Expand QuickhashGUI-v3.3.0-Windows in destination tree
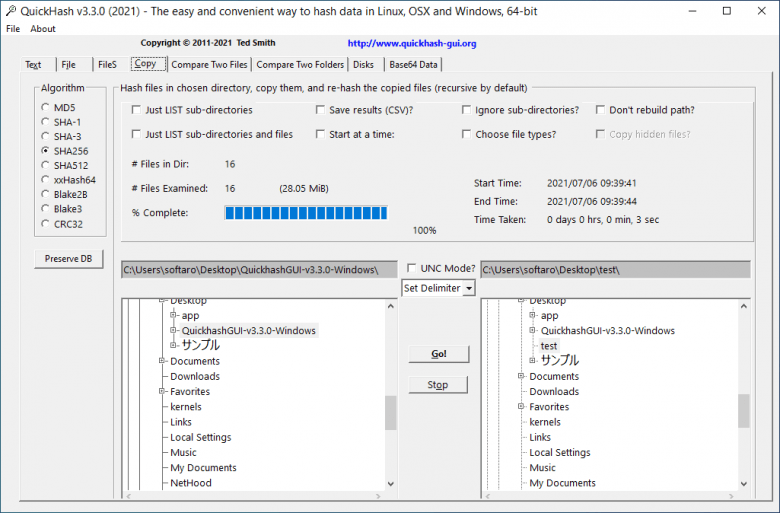780x513 pixels. click(x=532, y=330)
